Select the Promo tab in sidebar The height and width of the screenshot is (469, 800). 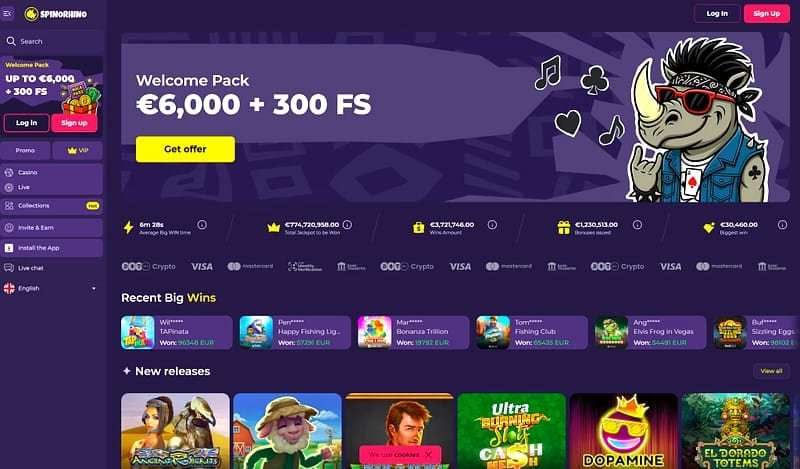point(26,151)
